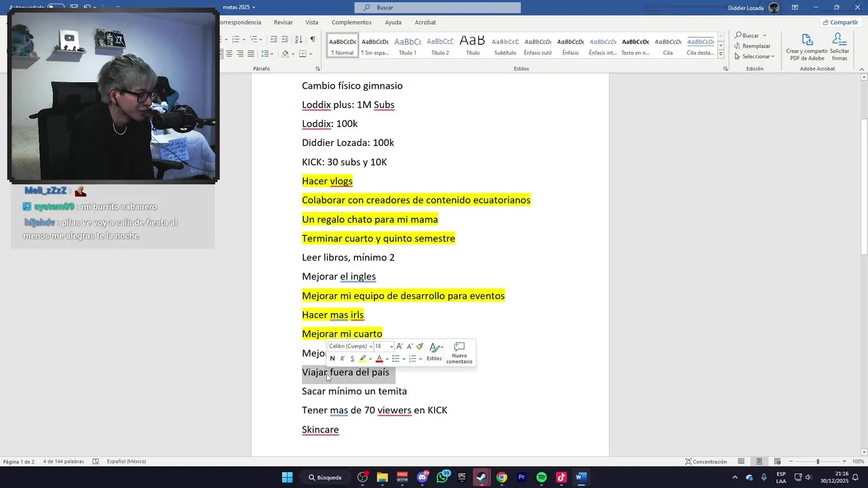Open the Acrobat ribbon tab
The width and height of the screenshot is (868, 488).
425,22
